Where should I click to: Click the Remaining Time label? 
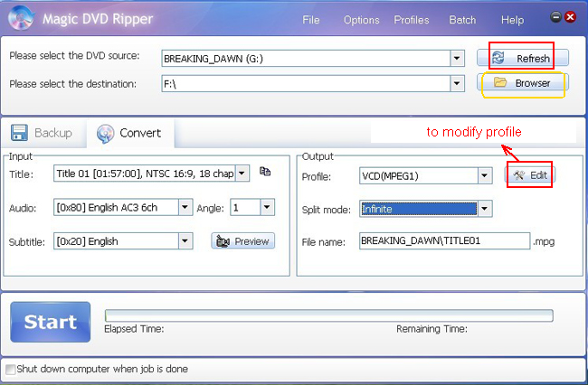coord(432,329)
